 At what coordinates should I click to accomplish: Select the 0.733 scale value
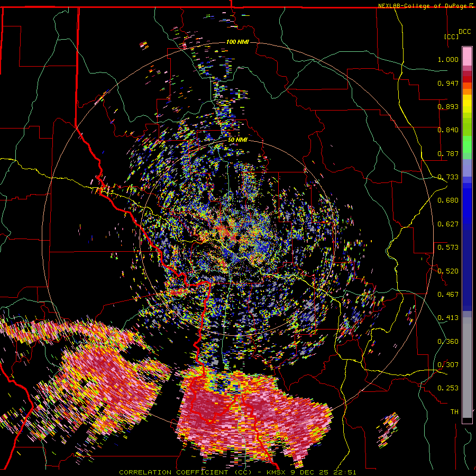coord(448,177)
